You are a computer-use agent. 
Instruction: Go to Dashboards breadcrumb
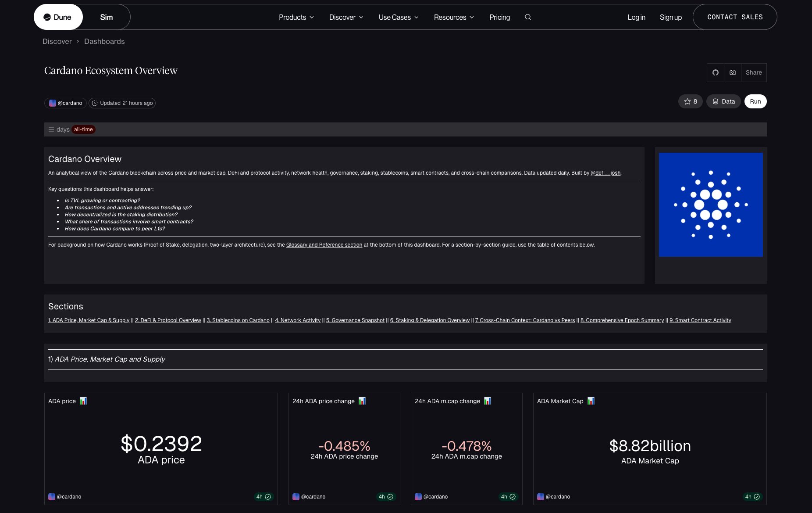click(104, 41)
